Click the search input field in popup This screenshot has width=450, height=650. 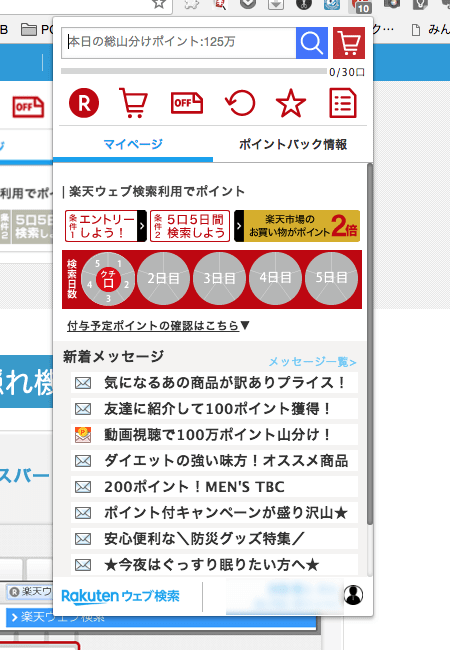[x=179, y=43]
